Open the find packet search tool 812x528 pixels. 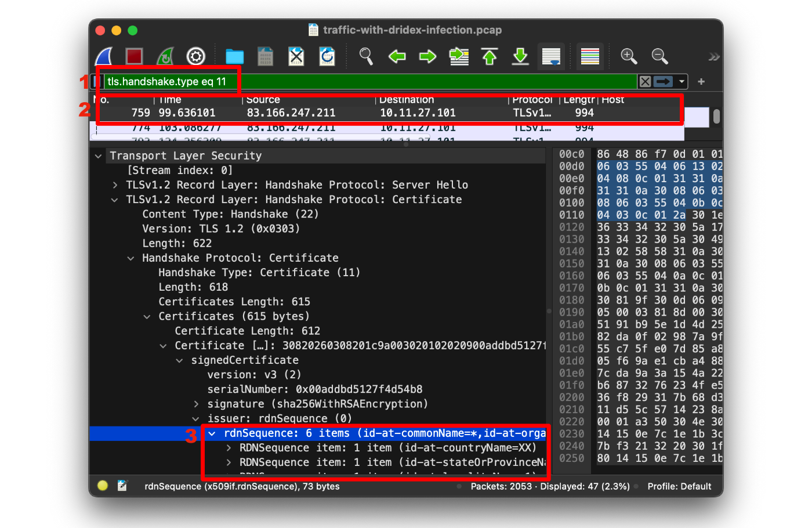(x=366, y=56)
